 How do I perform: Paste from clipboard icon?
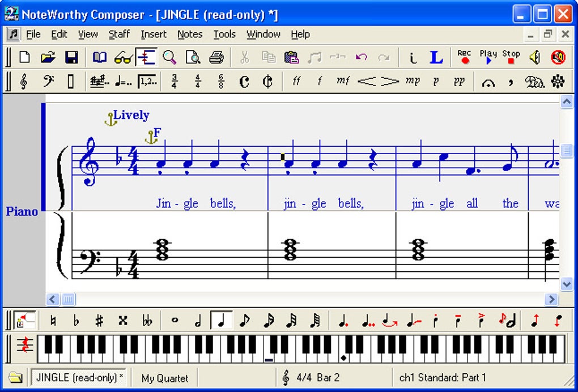click(291, 57)
